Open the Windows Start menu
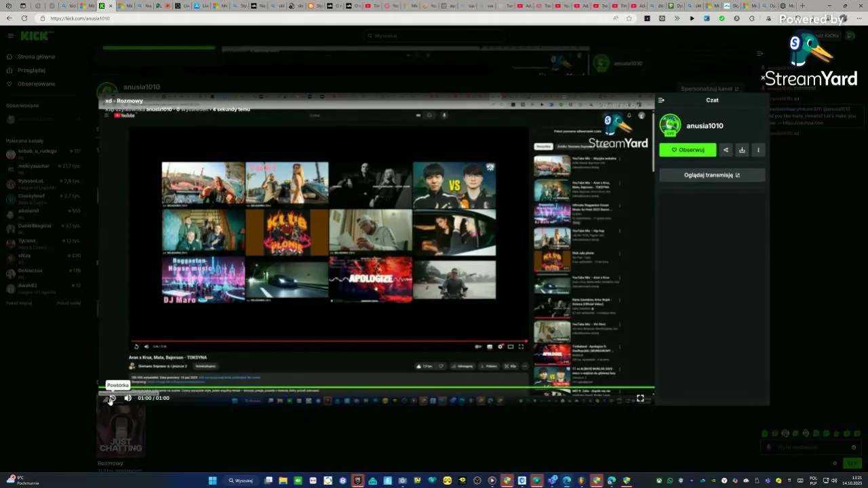Image resolution: width=868 pixels, height=488 pixels. click(212, 481)
